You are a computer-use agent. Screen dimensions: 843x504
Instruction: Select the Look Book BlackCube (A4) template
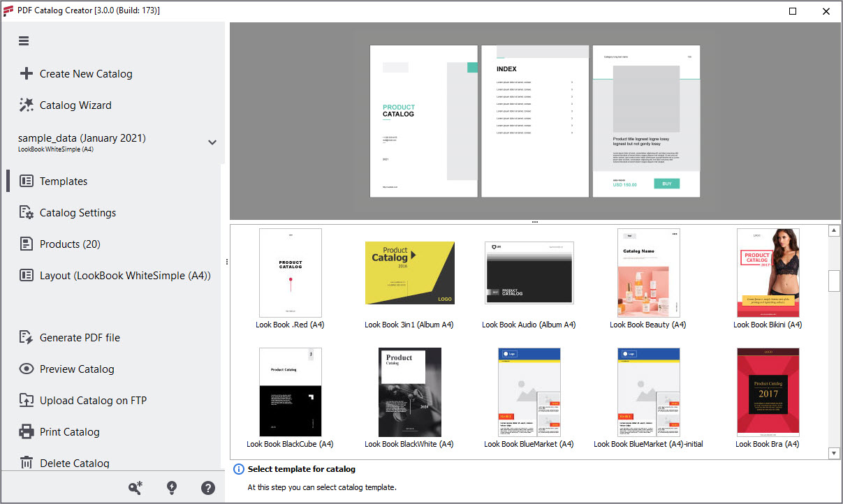point(291,392)
